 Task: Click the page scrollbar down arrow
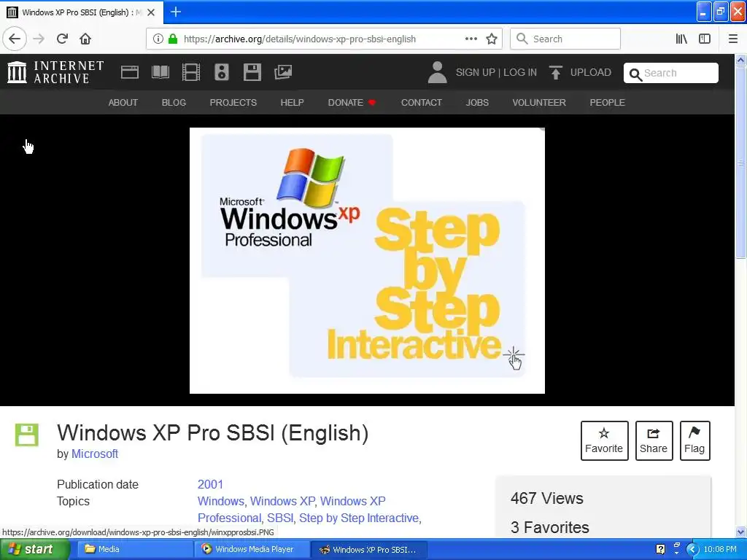click(x=741, y=532)
